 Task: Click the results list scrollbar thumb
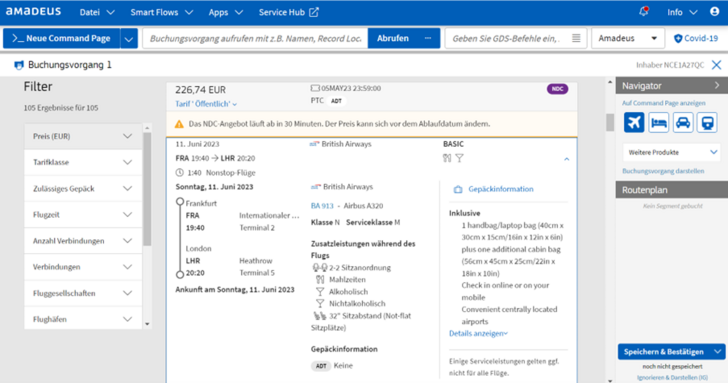tap(610, 122)
